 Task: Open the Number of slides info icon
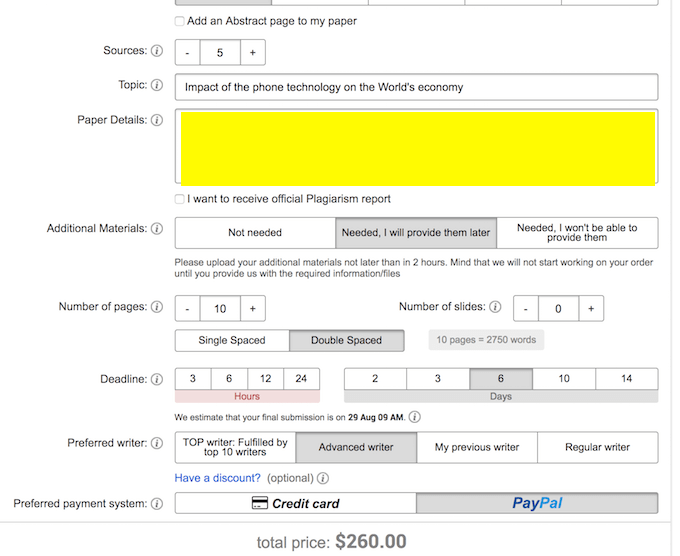(495, 307)
